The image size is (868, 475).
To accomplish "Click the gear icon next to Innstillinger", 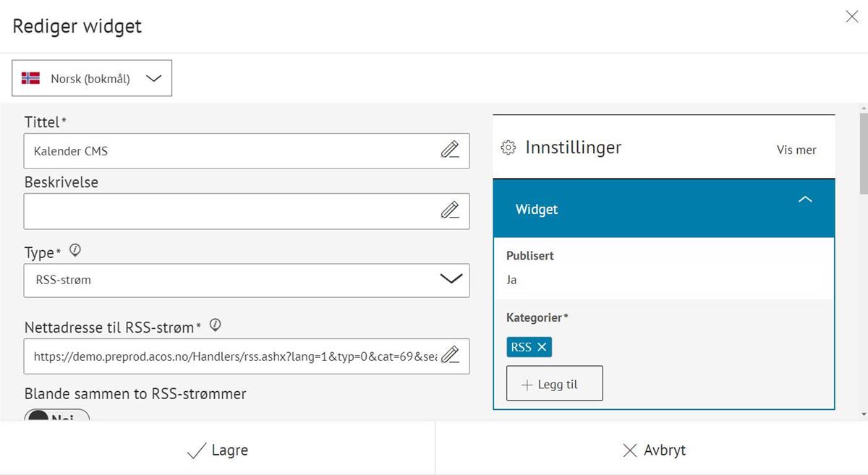I will 509,148.
